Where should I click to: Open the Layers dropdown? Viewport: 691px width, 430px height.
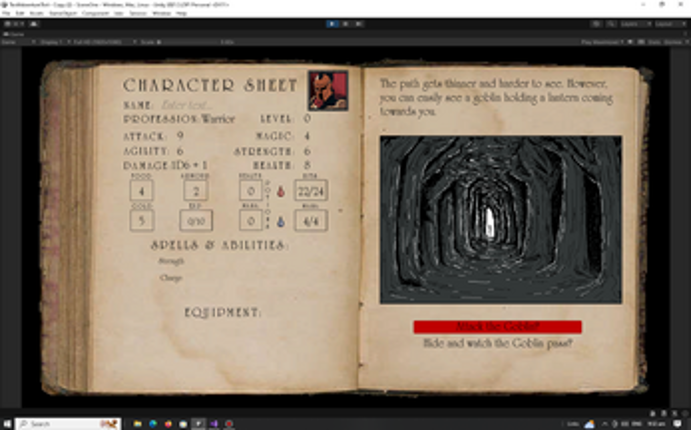tap(635, 24)
